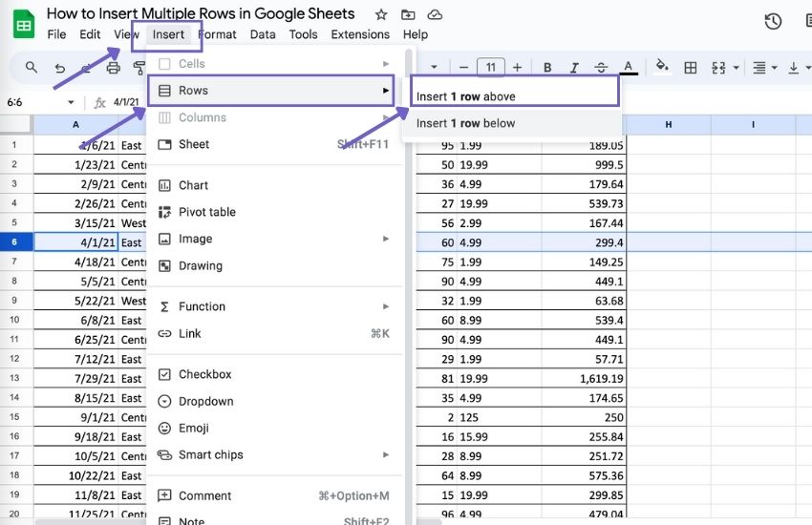Open the Tools menu
The height and width of the screenshot is (525, 812).
[x=303, y=34]
